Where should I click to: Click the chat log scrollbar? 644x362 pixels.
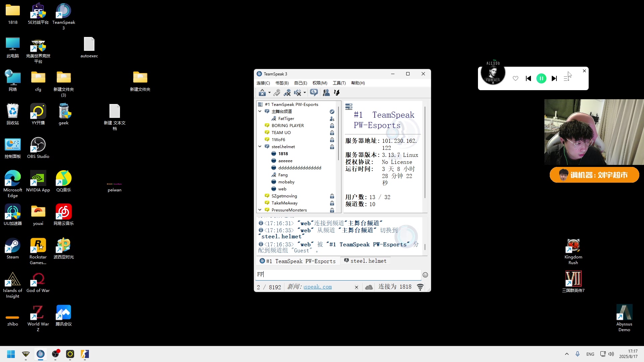[425, 247]
